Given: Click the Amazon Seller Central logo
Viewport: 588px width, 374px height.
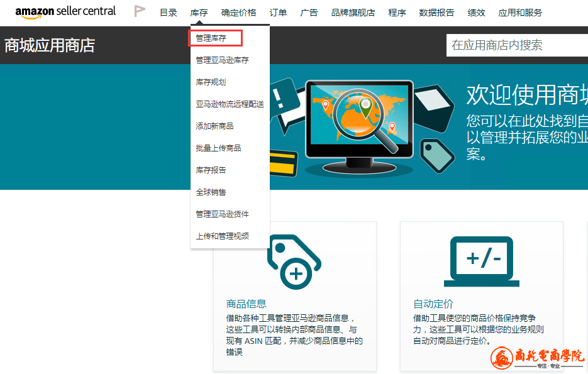Looking at the screenshot, I should click(x=65, y=12).
